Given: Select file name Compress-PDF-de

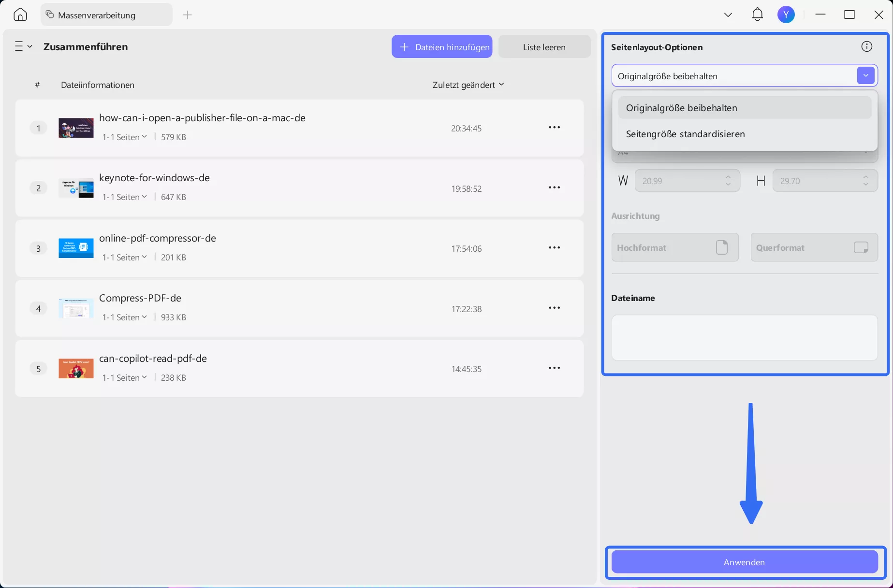Looking at the screenshot, I should 140,298.
